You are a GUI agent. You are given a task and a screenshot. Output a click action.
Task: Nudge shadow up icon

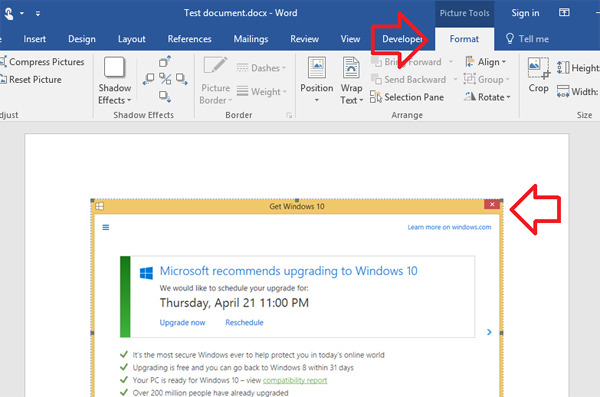tap(165, 61)
